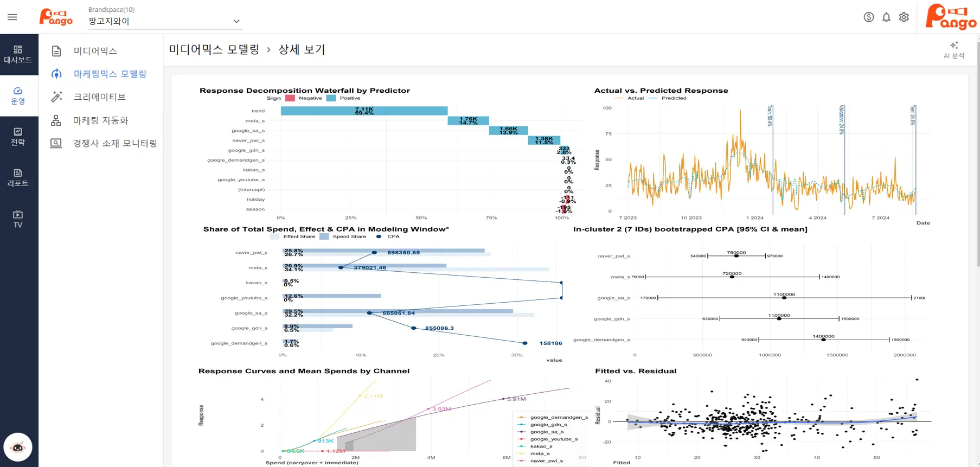
Task: Click the vertical page scrollbar
Action: tap(977, 163)
